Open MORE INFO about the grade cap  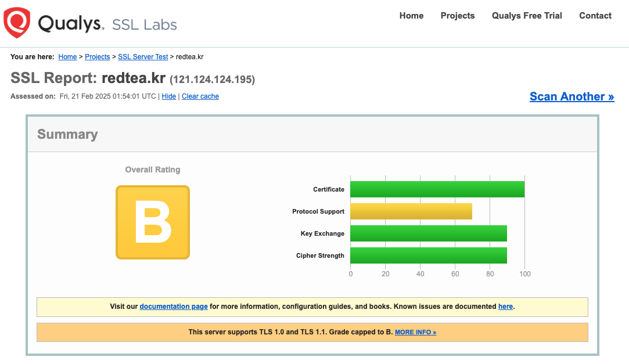click(x=415, y=333)
